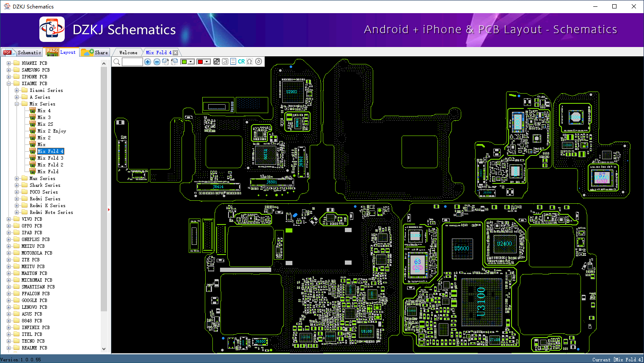Expand the POCO Series node
Image resolution: width=644 pixels, height=363 pixels.
(17, 192)
